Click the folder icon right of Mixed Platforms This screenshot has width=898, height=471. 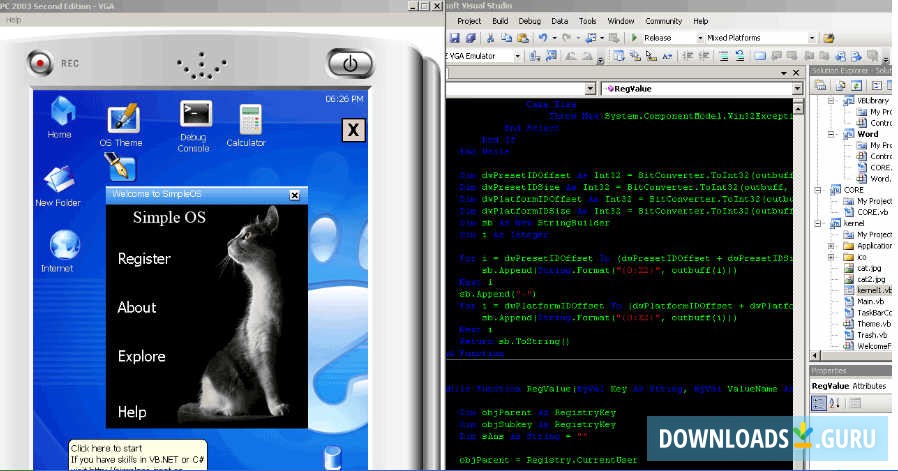828,38
